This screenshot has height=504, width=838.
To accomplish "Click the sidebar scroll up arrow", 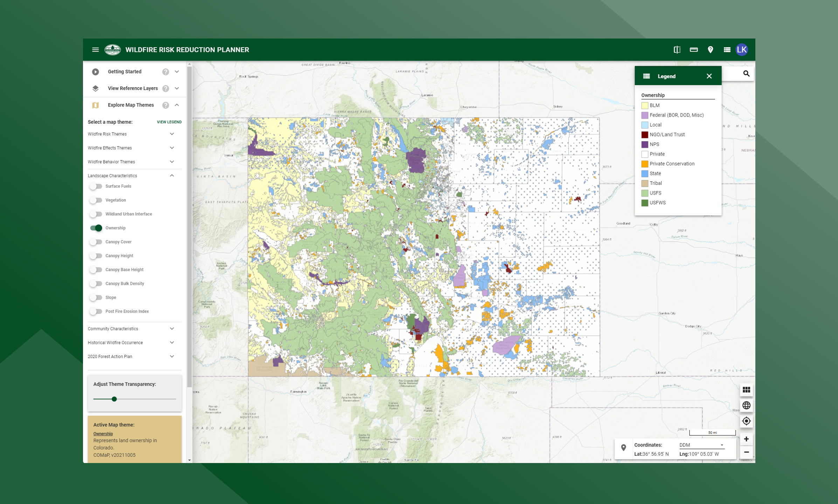I will click(x=189, y=64).
